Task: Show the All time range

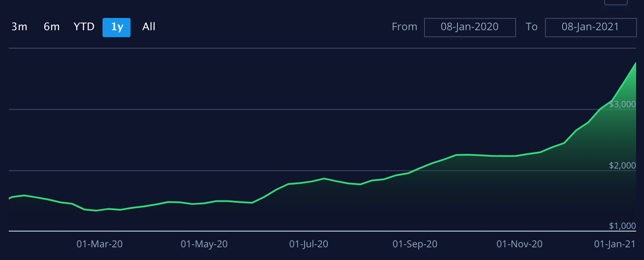Action: (x=149, y=27)
